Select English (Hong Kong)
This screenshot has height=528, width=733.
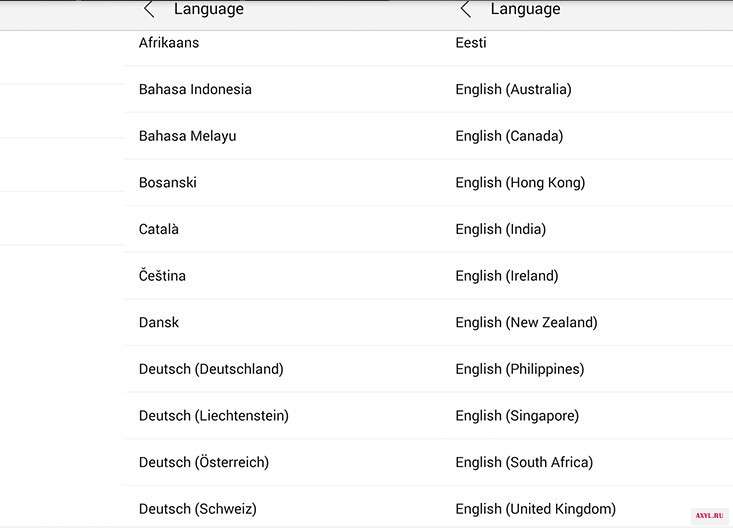520,182
